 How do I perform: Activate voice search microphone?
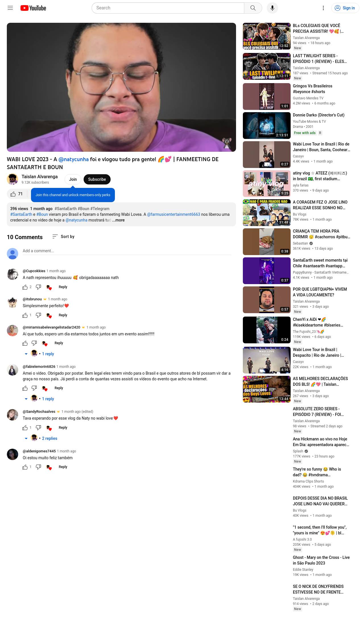[272, 8]
